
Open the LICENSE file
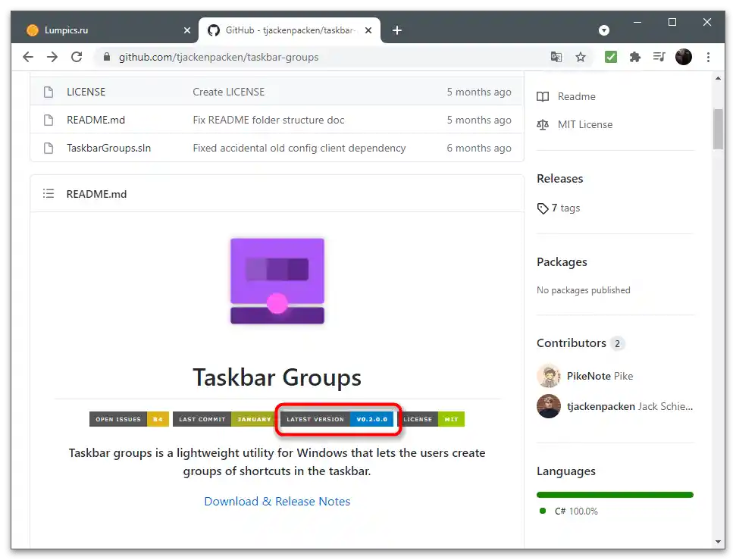86,92
